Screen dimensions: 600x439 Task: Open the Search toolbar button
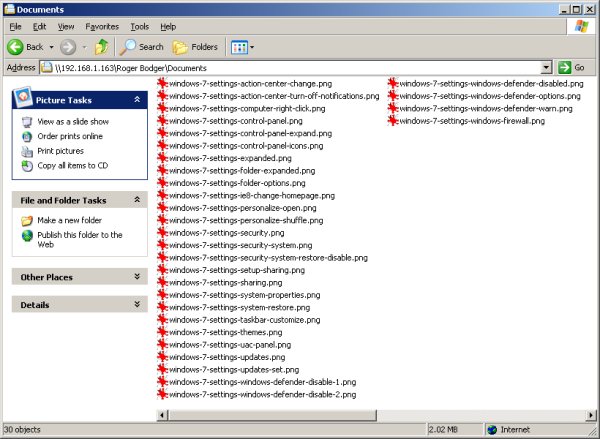tap(141, 47)
